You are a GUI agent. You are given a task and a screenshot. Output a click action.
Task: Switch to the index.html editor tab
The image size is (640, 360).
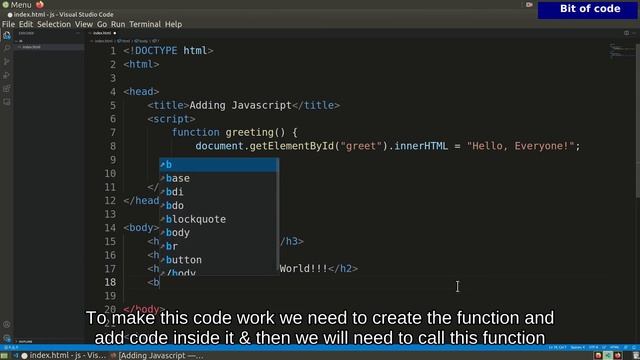pyautogui.click(x=102, y=33)
